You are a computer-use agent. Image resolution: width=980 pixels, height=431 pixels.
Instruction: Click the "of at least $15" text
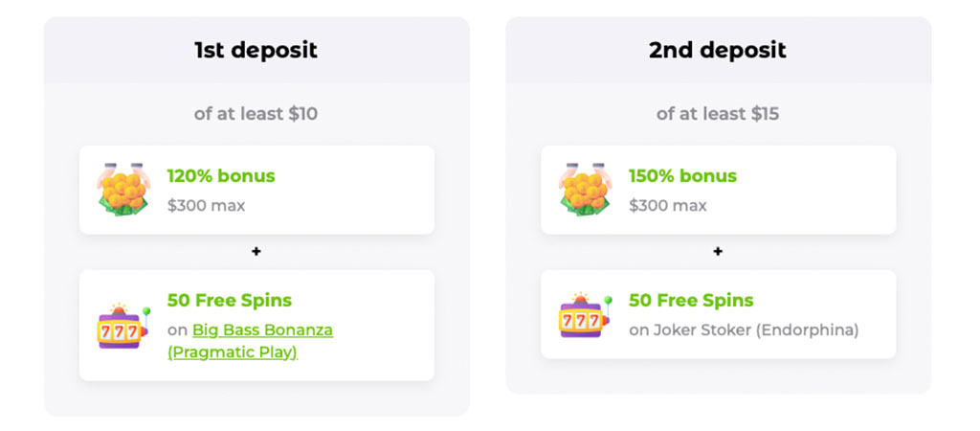tap(717, 114)
